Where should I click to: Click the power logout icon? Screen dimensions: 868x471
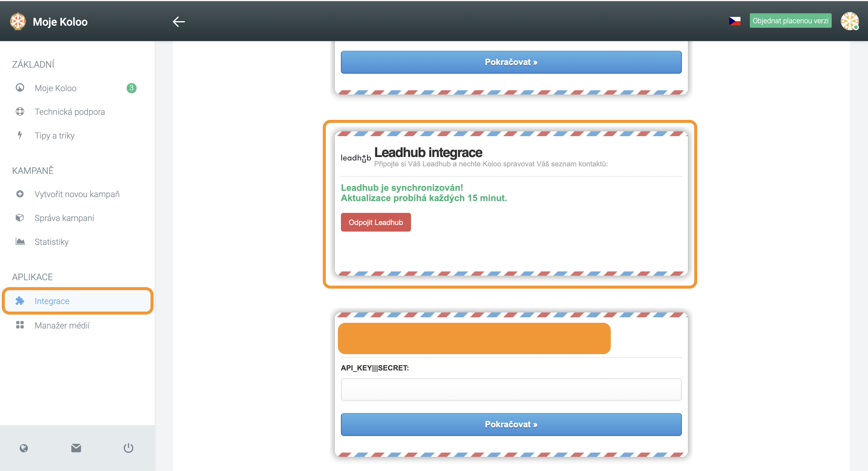pyautogui.click(x=128, y=448)
